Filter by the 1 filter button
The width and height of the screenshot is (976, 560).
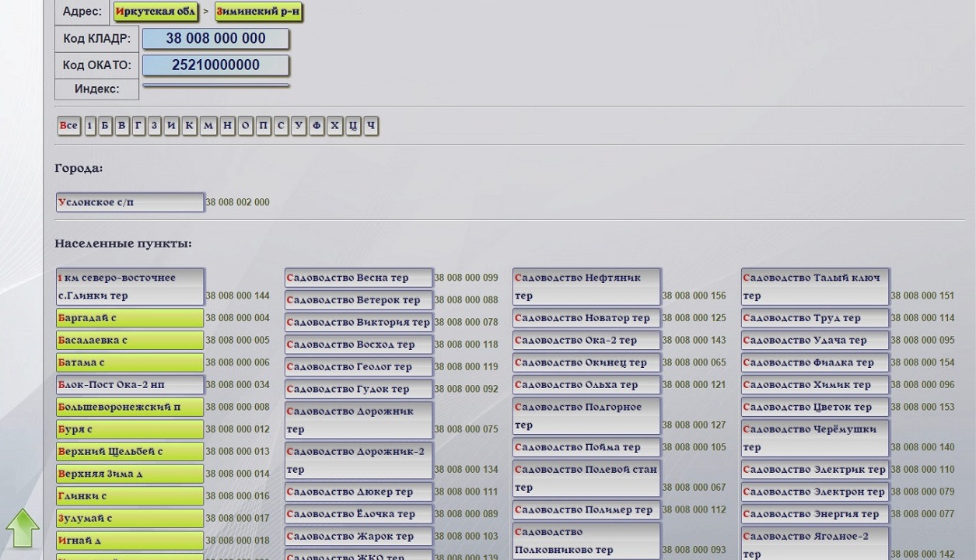pyautogui.click(x=89, y=126)
